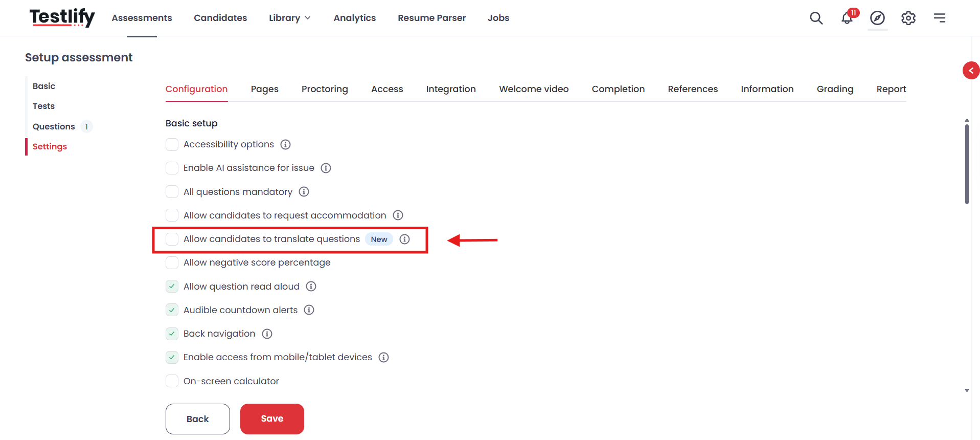The image size is (980, 440).
Task: Select Questions in the sidebar
Action: coord(54,126)
